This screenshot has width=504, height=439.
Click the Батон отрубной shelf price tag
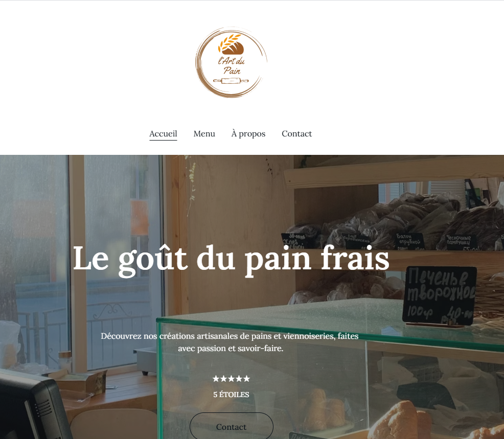[x=408, y=241]
